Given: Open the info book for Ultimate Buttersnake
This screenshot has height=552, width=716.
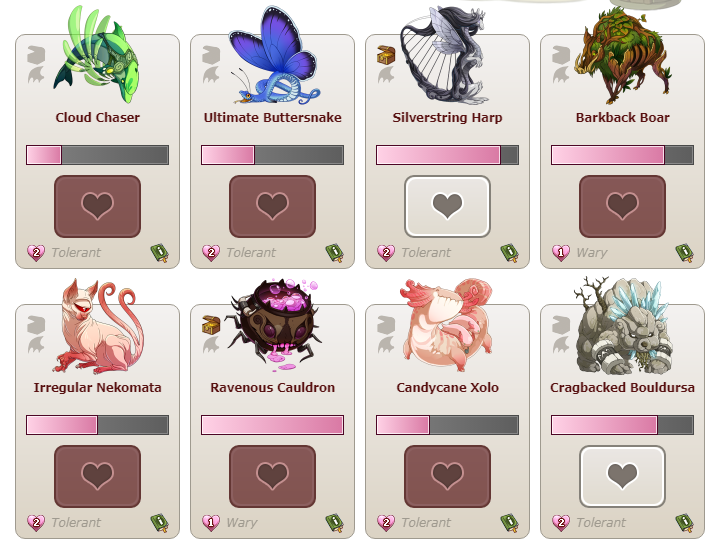Looking at the screenshot, I should point(334,253).
